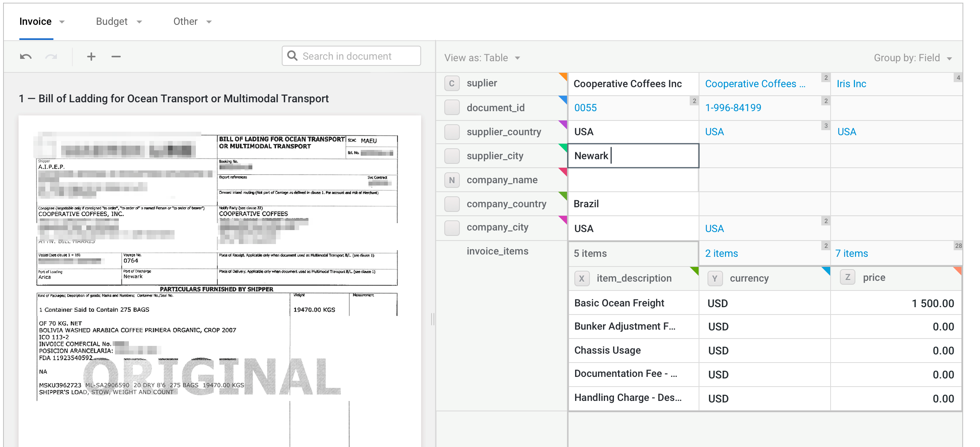Zoom out of the document with minus
The width and height of the screenshot is (980, 447).
tap(116, 57)
